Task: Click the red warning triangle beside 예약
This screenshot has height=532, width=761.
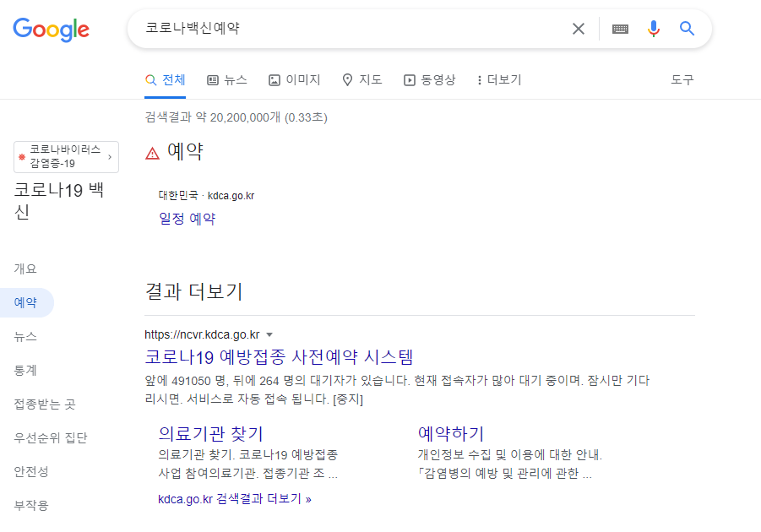Action: [x=152, y=154]
